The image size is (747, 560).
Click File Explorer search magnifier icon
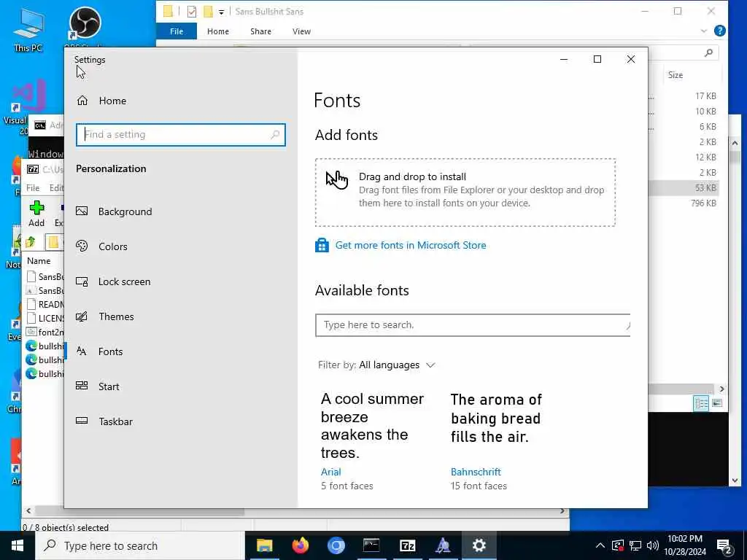click(x=709, y=52)
